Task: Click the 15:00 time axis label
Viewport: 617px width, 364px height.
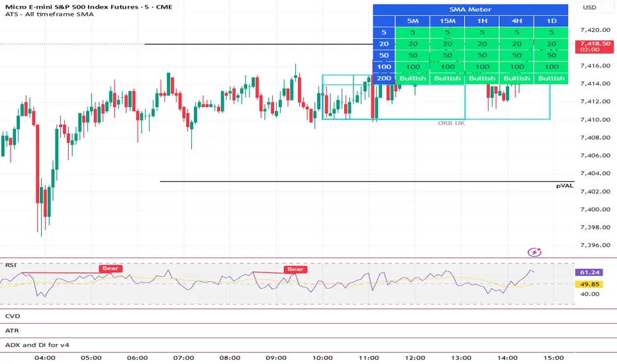Action: coord(553,357)
